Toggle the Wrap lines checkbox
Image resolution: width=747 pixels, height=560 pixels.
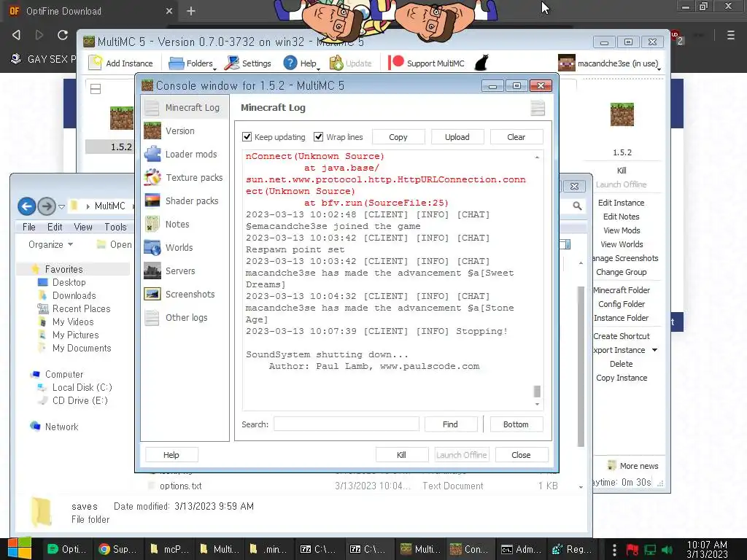tap(318, 137)
